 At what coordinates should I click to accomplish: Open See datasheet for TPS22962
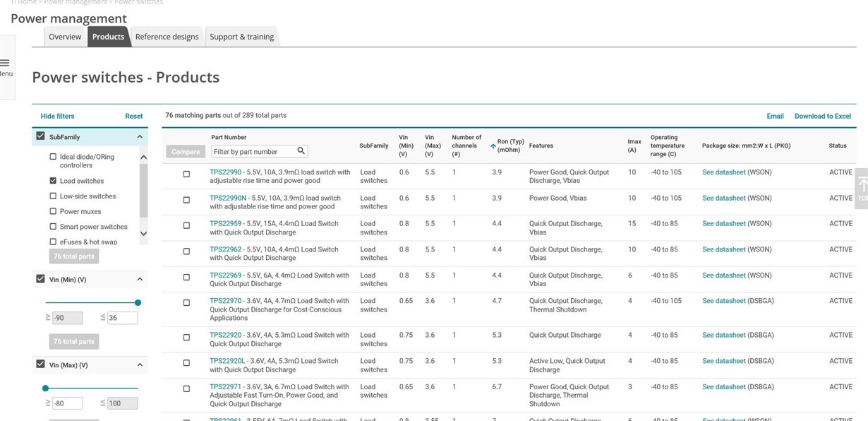point(724,249)
